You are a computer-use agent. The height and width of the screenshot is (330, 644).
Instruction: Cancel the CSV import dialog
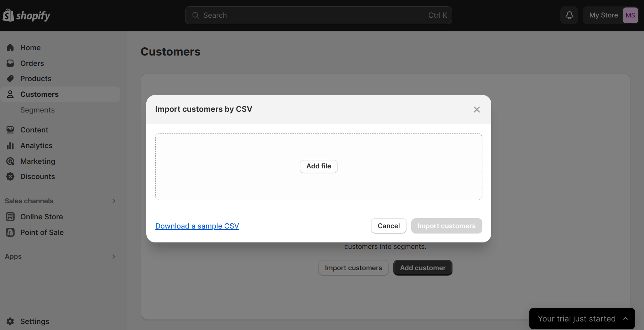[388, 226]
